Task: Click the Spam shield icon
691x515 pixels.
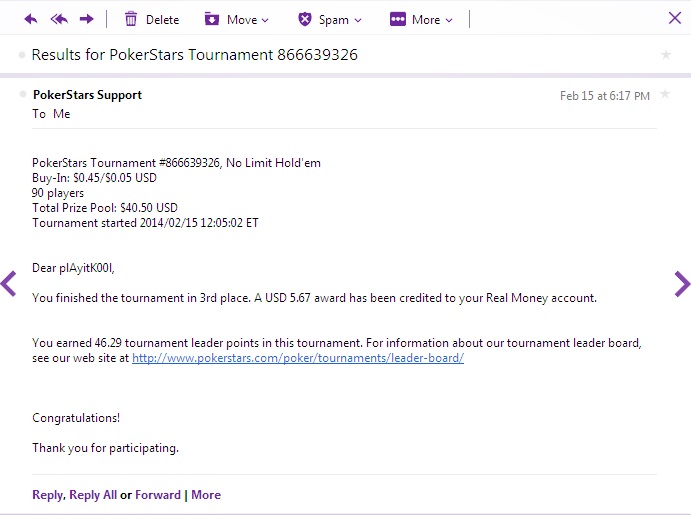Action: click(x=305, y=19)
